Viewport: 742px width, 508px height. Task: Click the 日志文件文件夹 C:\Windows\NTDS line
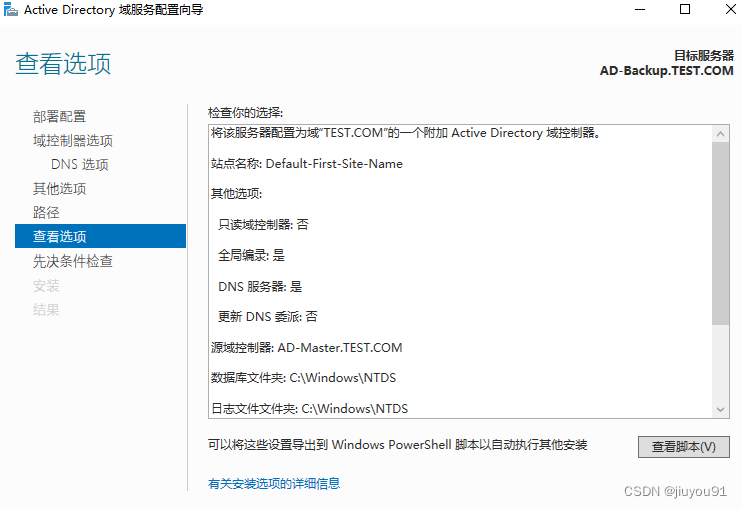(309, 408)
